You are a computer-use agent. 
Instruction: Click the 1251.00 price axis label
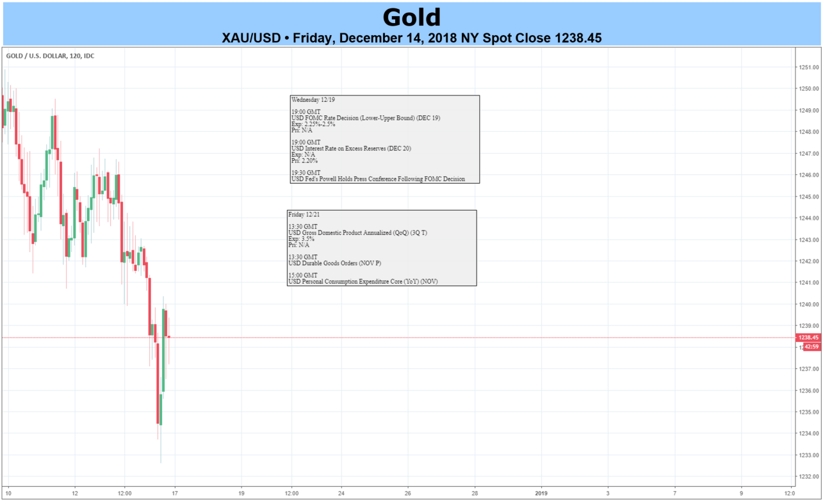point(808,67)
